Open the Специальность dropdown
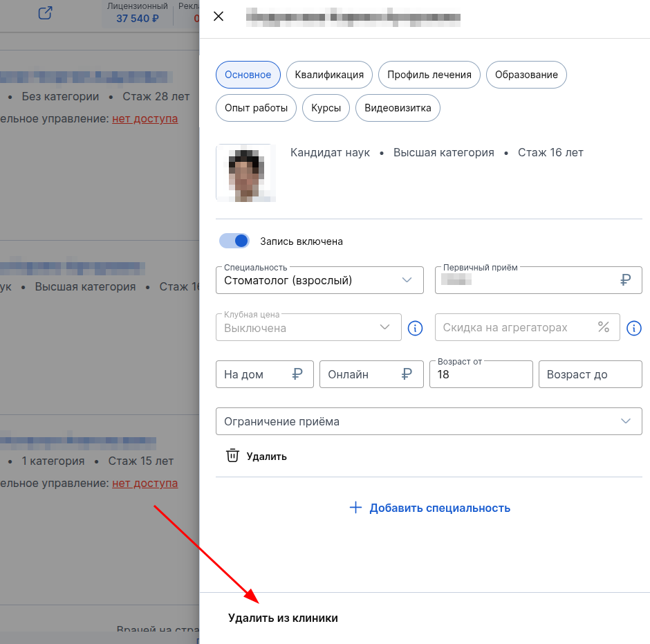The height and width of the screenshot is (644, 650). tap(319, 280)
